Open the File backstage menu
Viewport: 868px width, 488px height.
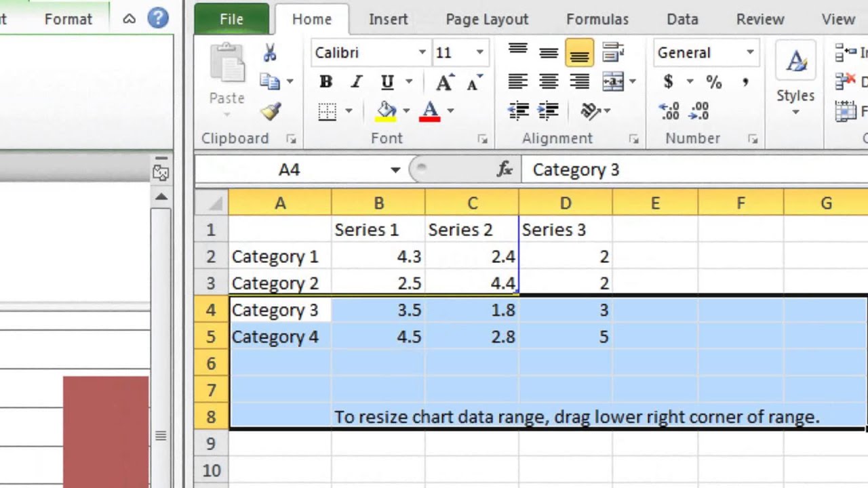click(x=231, y=20)
